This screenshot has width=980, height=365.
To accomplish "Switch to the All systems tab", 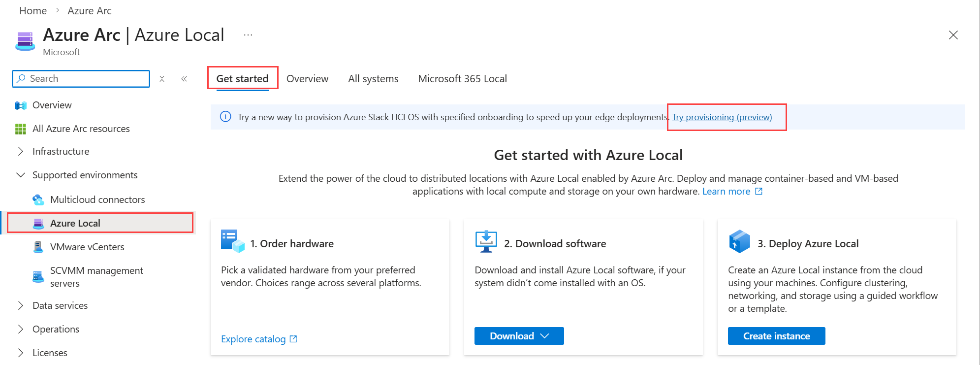I will tap(373, 79).
